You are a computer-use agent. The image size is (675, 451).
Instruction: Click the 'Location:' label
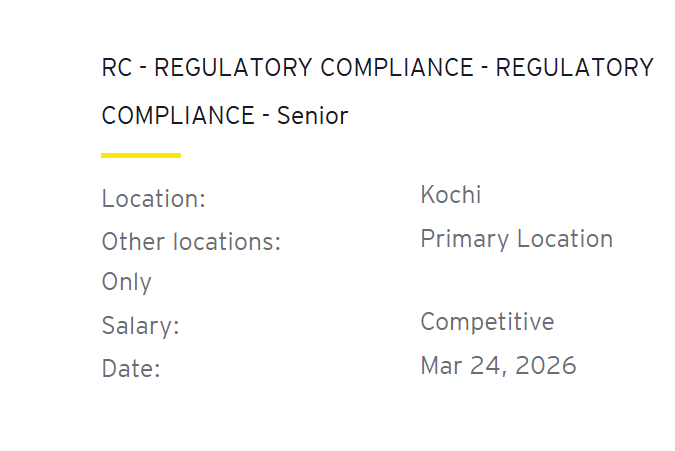pos(153,199)
